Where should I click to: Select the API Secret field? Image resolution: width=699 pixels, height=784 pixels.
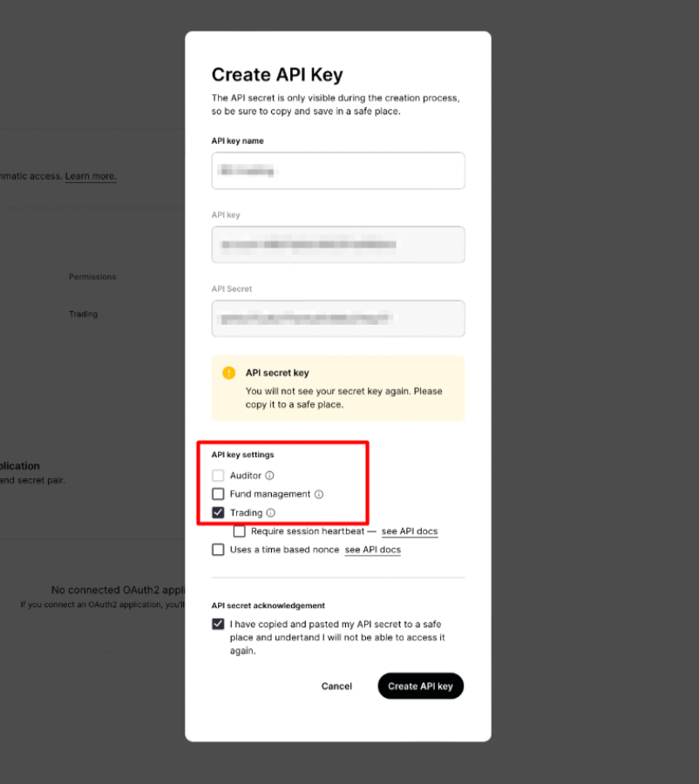[338, 319]
